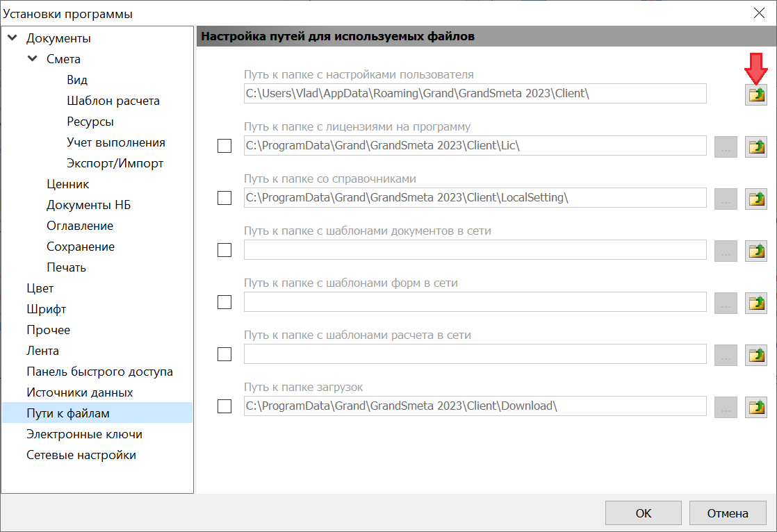Click the network document templates path field
This screenshot has width=777, height=532.
475,250
